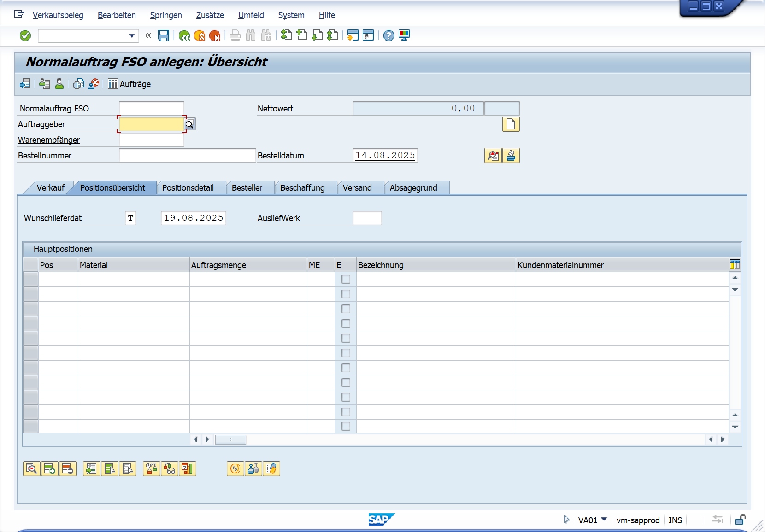
Task: Click the Bestellnummer label link
Action: pyautogui.click(x=45, y=156)
